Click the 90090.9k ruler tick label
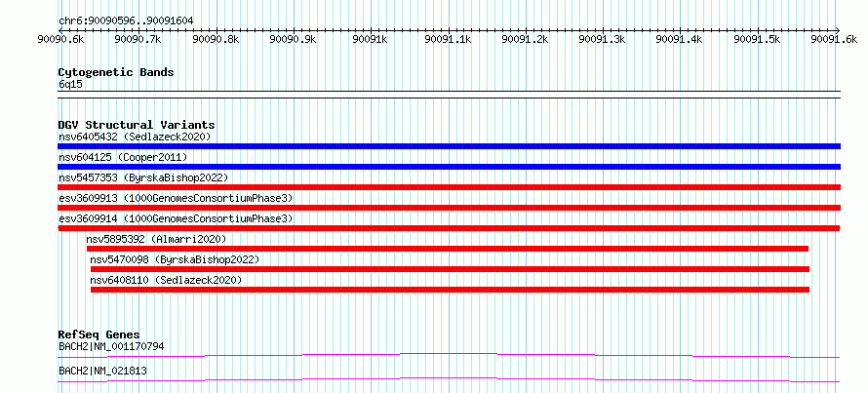Screen dimensions: 868x393 293,39
